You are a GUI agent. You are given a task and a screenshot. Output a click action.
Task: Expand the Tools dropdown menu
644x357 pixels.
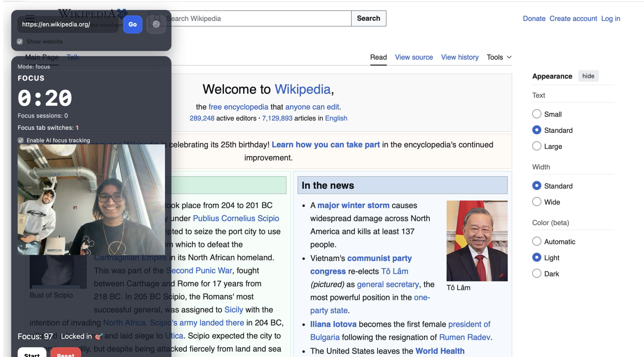(499, 57)
